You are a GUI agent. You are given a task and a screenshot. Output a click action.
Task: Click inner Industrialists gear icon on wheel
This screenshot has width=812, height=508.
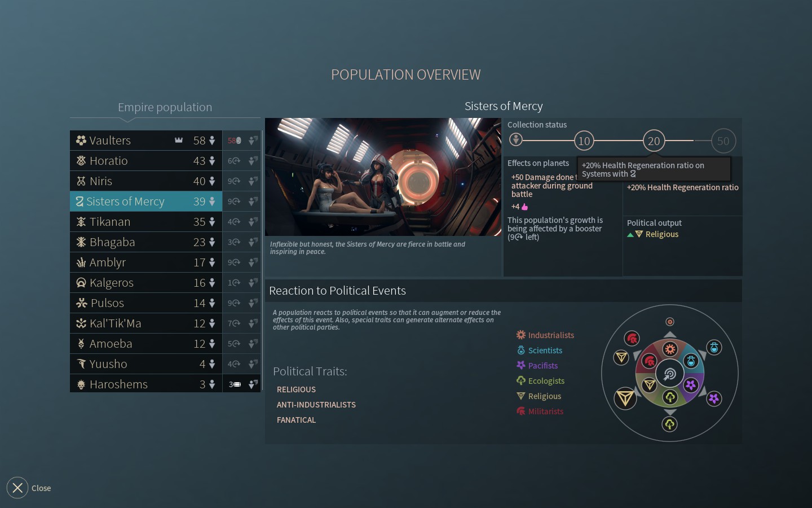click(670, 349)
